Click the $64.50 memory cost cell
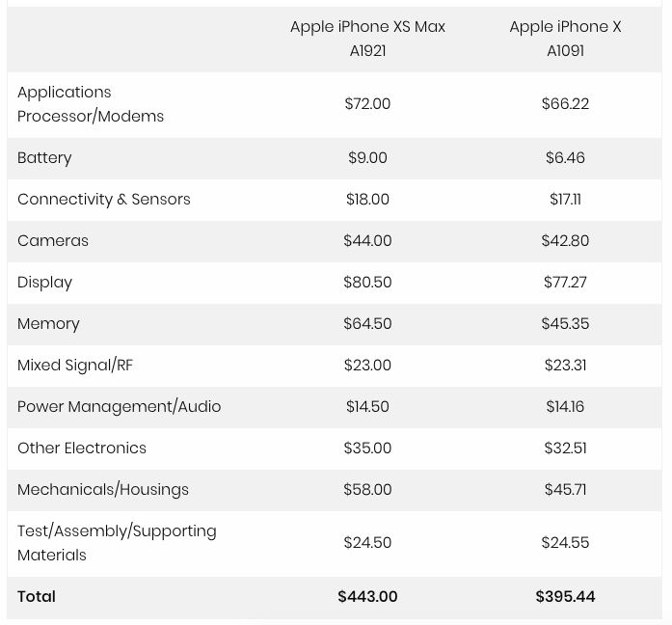The image size is (672, 625). (x=367, y=324)
